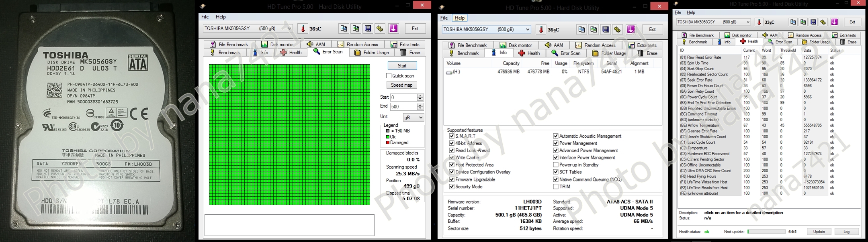The image size is (868, 242).
Task: Click Start position input field
Action: tap(404, 98)
